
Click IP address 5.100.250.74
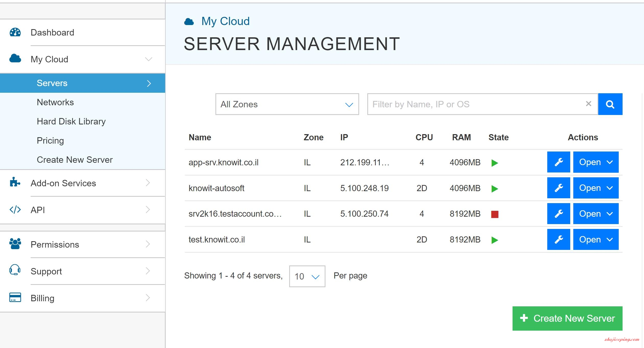pyautogui.click(x=364, y=214)
